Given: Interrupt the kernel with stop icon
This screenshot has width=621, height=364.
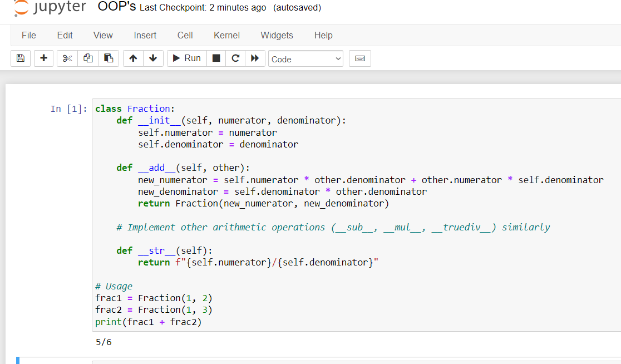Looking at the screenshot, I should click(x=216, y=58).
